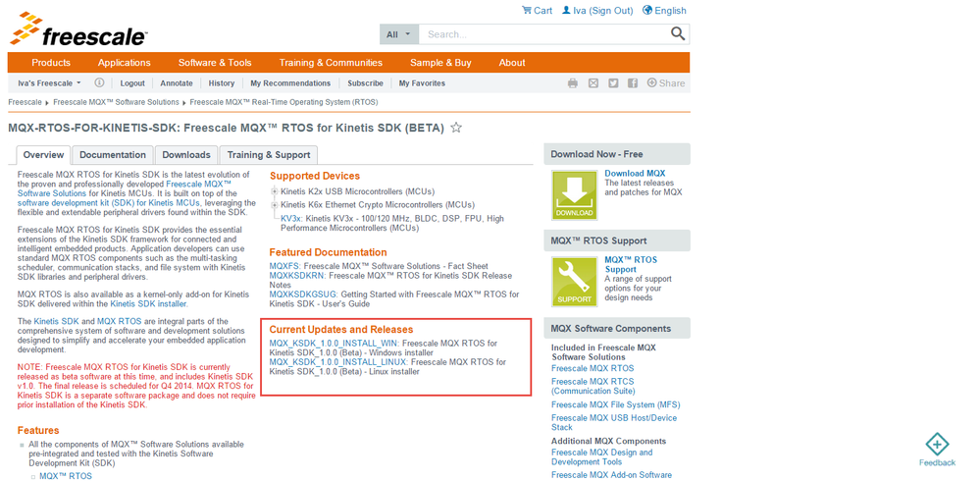The height and width of the screenshot is (481, 980).
Task: Click the plus Share button
Action: (x=666, y=83)
